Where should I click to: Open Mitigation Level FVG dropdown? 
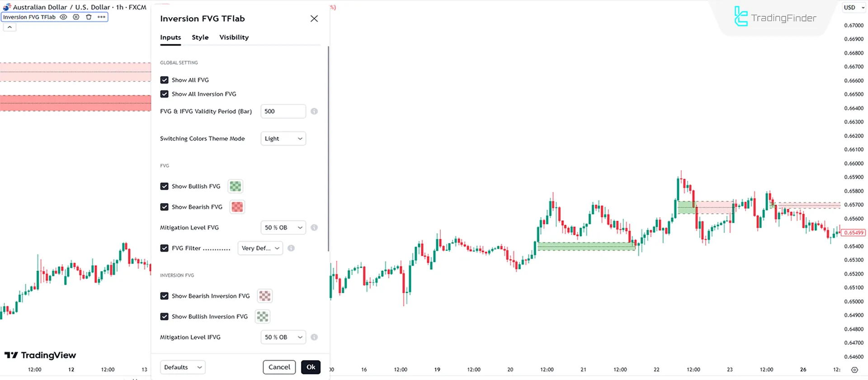coord(283,228)
